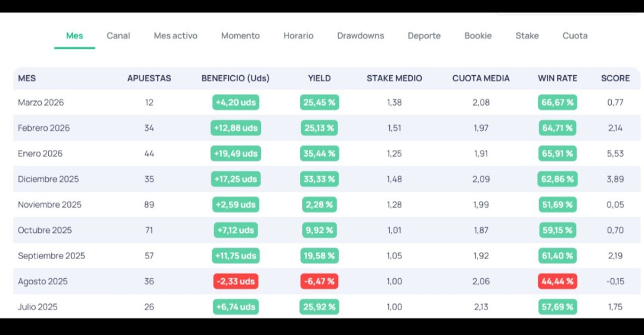Switch to the Drawdowns tab
This screenshot has height=335, width=644.
[361, 36]
